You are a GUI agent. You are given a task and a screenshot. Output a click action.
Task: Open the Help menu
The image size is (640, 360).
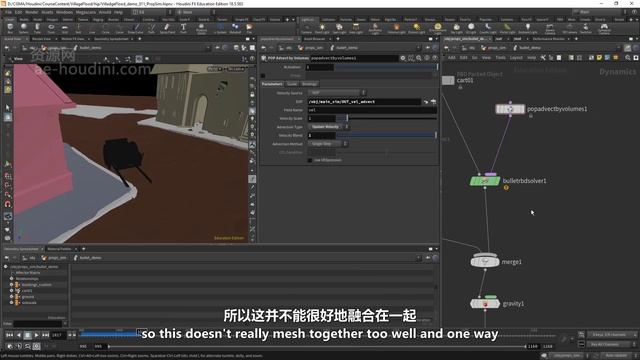click(118, 12)
